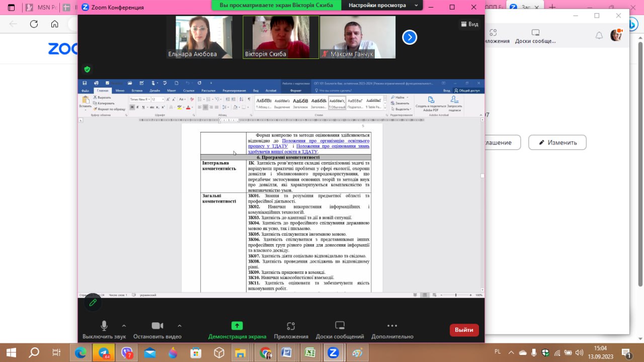Viewport: 644px width, 362px height.
Task: Toggle Bold (Ж) in Word ribbon
Action: pyautogui.click(x=132, y=107)
